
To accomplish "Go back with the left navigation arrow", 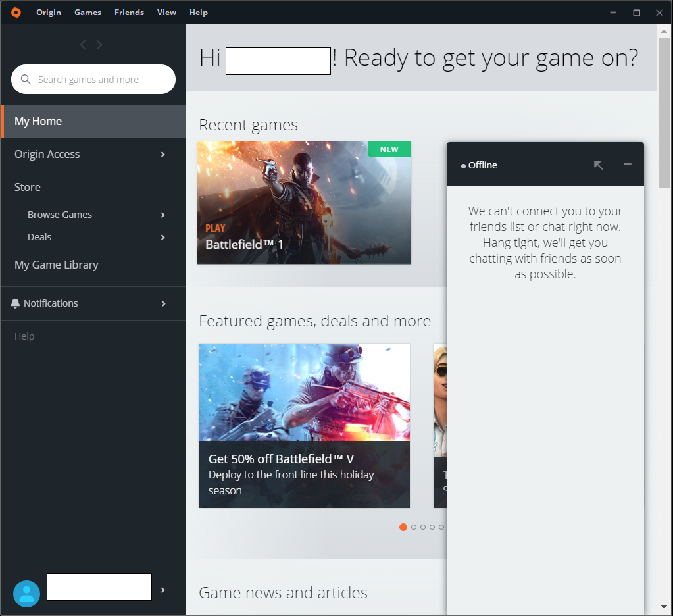I will [84, 45].
